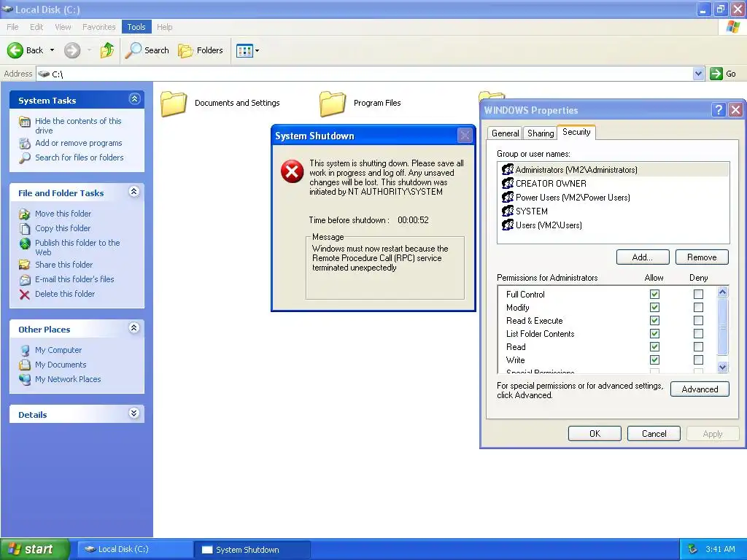The width and height of the screenshot is (747, 560).
Task: Open the Tools menu
Action: point(136,27)
